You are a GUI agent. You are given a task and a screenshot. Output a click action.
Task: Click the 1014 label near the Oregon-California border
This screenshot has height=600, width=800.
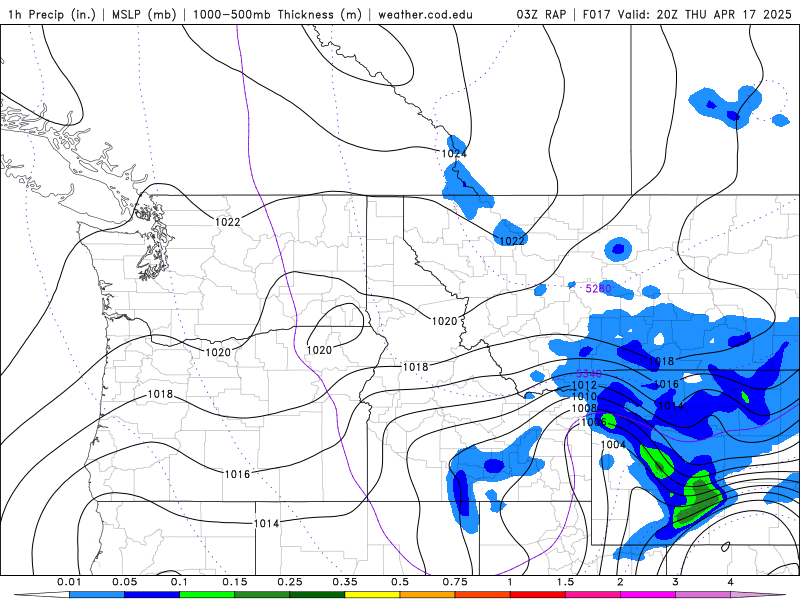[x=266, y=523]
